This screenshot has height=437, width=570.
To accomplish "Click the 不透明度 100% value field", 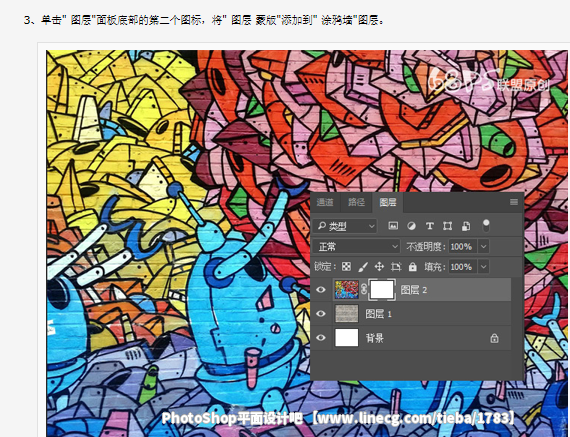I will coord(463,247).
